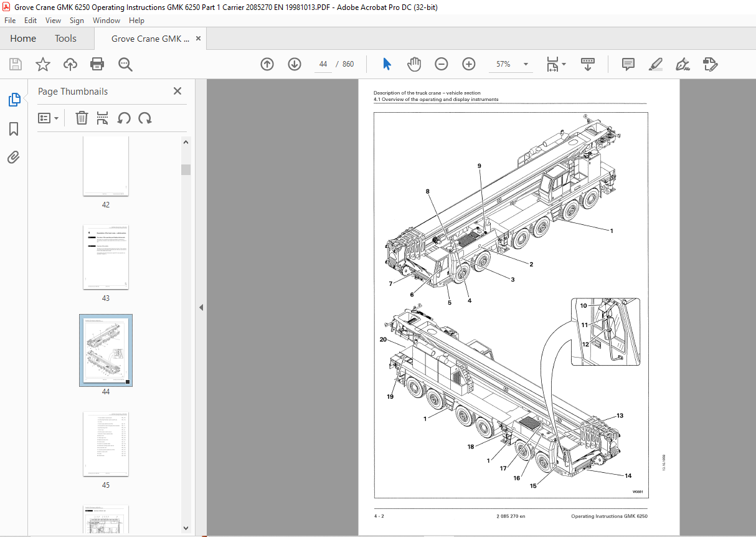Click thumbnail scrollbar up arrow
The image size is (756, 537).
pos(186,142)
